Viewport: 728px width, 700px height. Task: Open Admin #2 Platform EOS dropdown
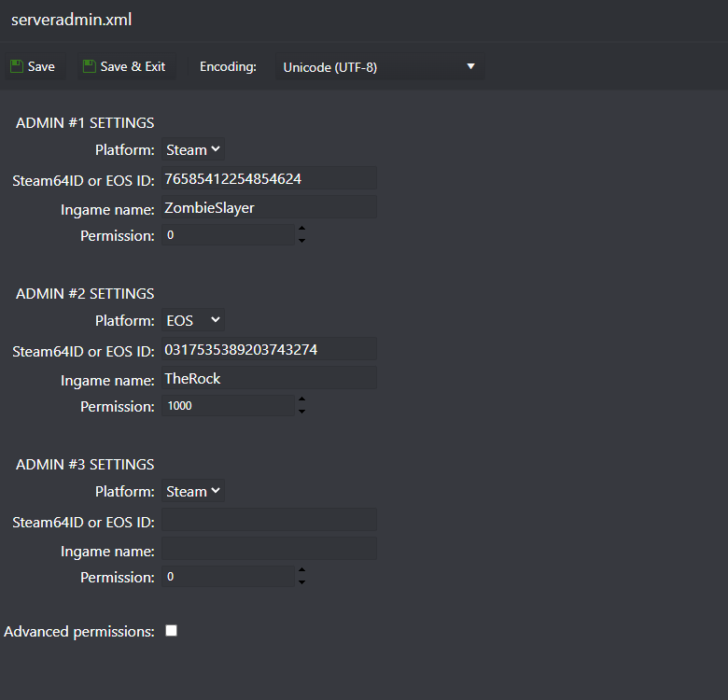(193, 320)
